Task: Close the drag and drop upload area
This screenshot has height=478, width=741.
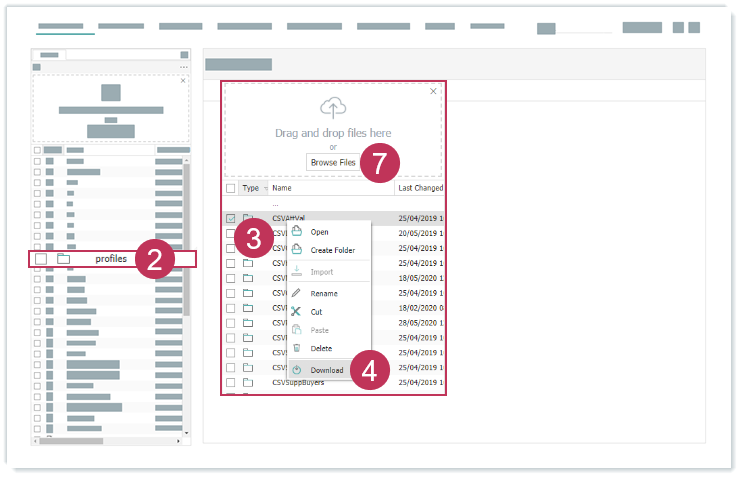Action: pos(433,91)
